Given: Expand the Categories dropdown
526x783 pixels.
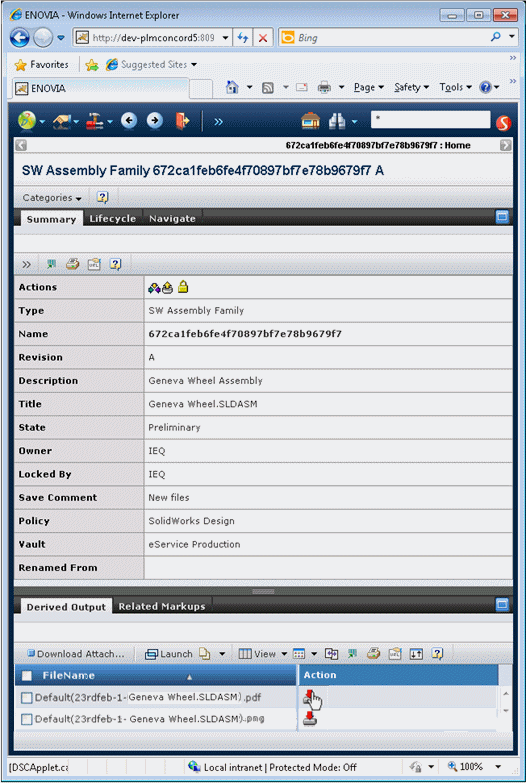Looking at the screenshot, I should (x=52, y=198).
